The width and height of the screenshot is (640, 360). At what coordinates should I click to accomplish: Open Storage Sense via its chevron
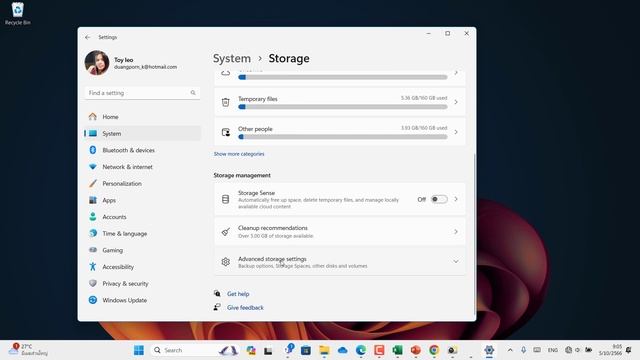(x=456, y=199)
